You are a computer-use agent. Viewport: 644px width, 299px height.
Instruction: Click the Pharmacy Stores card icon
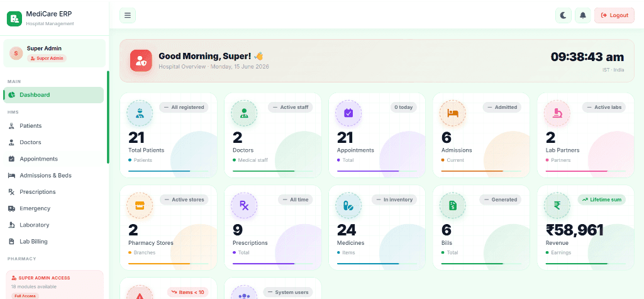pyautogui.click(x=140, y=205)
